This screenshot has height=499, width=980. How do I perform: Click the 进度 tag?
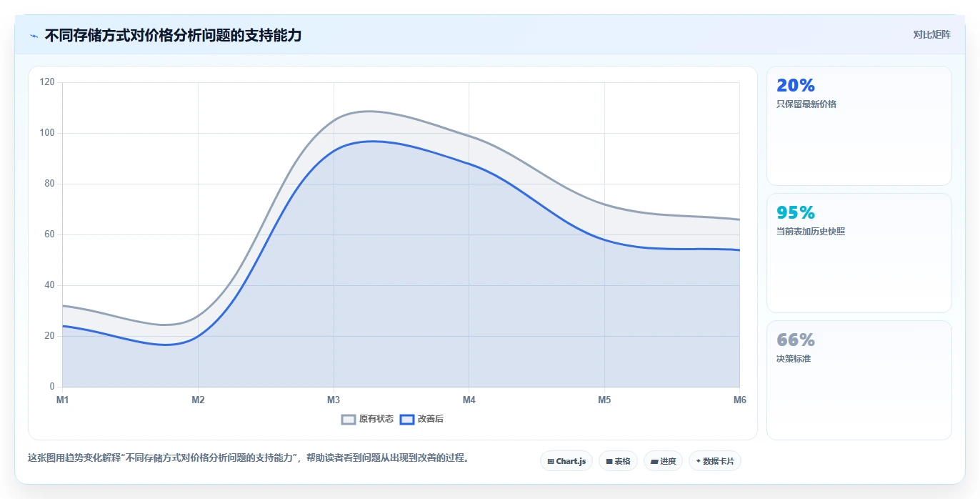click(x=663, y=461)
